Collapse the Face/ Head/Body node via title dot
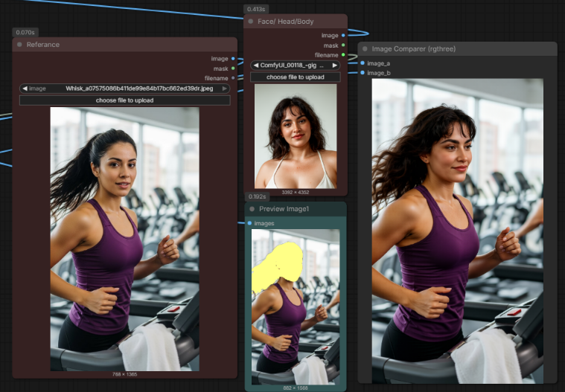 tap(250, 22)
